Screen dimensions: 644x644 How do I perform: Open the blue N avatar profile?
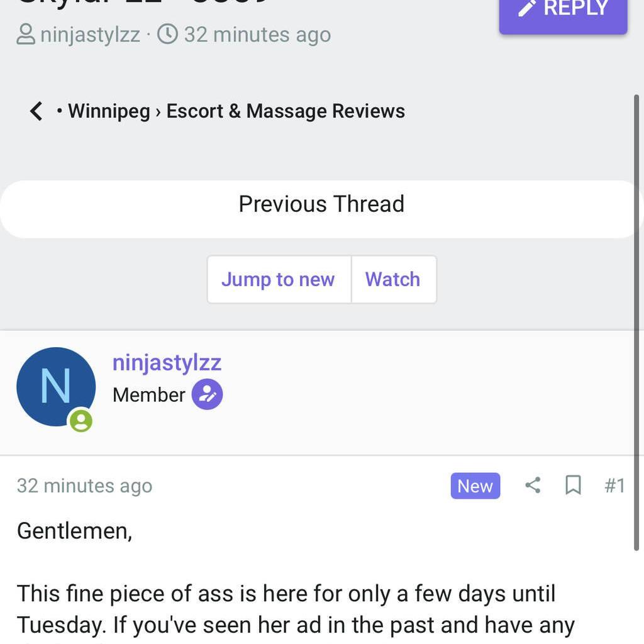pyautogui.click(x=55, y=386)
